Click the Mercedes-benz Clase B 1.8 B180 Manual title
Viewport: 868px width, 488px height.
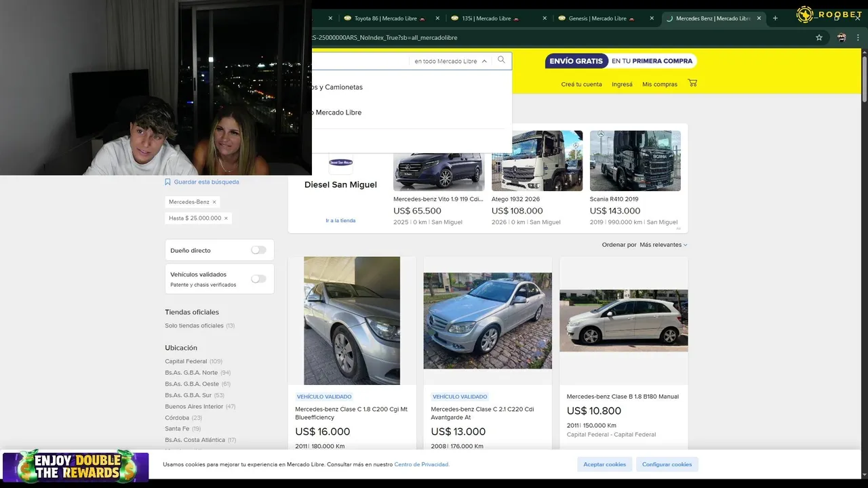pos(623,396)
